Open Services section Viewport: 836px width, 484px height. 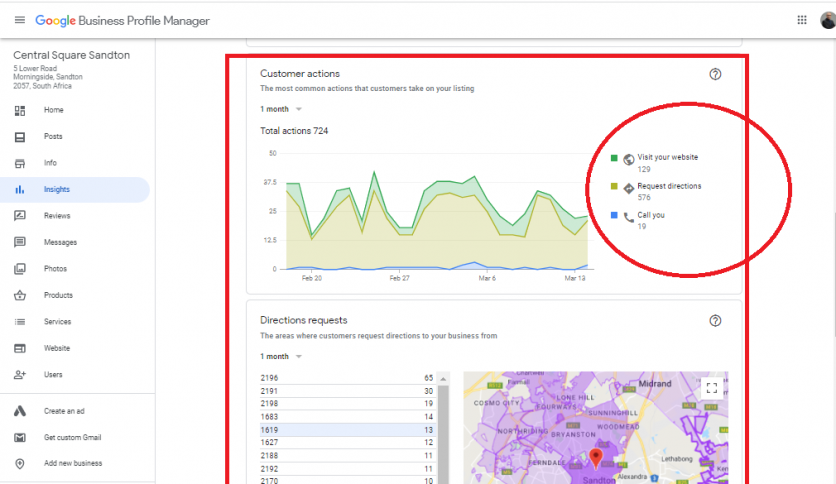[x=57, y=321]
